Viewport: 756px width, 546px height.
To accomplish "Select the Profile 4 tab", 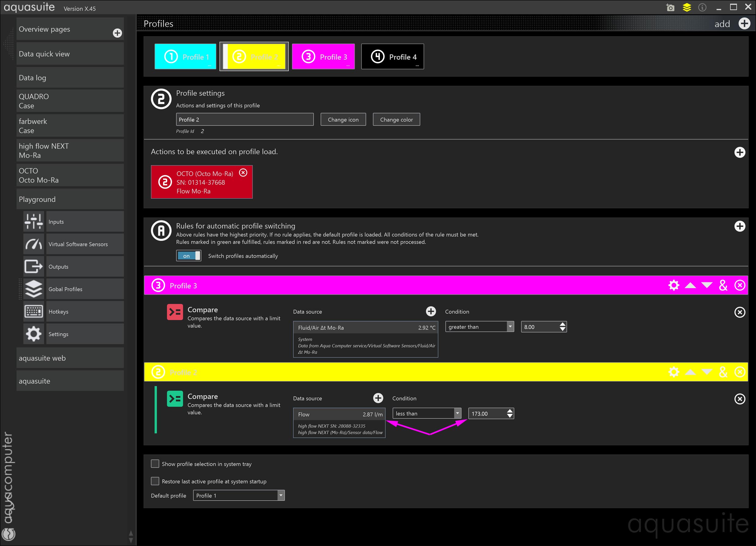I will tap(393, 57).
